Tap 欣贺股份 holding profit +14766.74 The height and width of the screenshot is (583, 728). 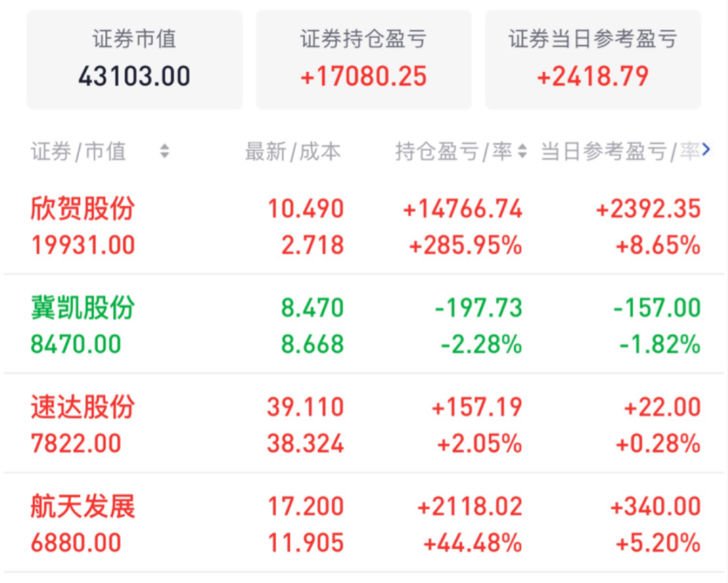pyautogui.click(x=462, y=209)
